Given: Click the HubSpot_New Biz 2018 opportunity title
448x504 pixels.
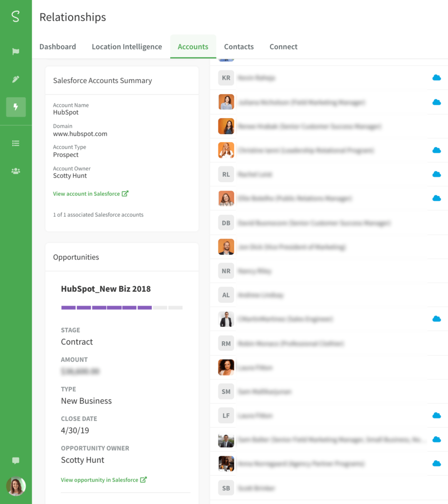Looking at the screenshot, I should point(106,289).
